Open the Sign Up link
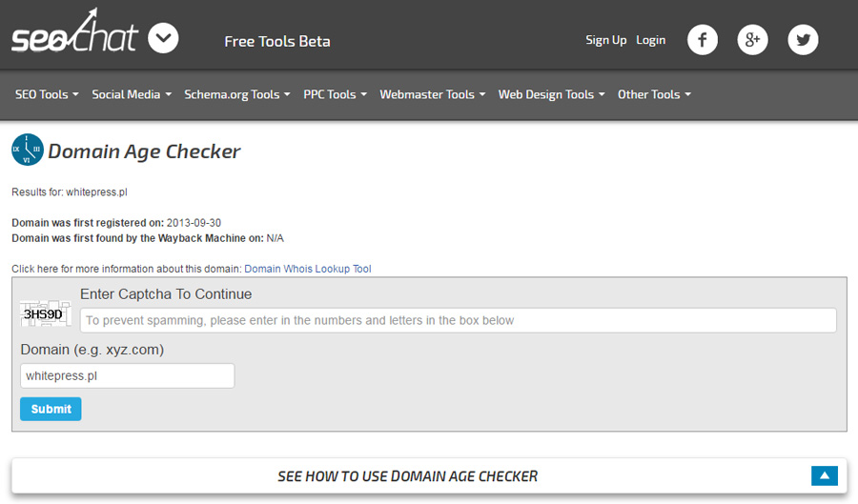This screenshot has width=858, height=504. tap(605, 40)
